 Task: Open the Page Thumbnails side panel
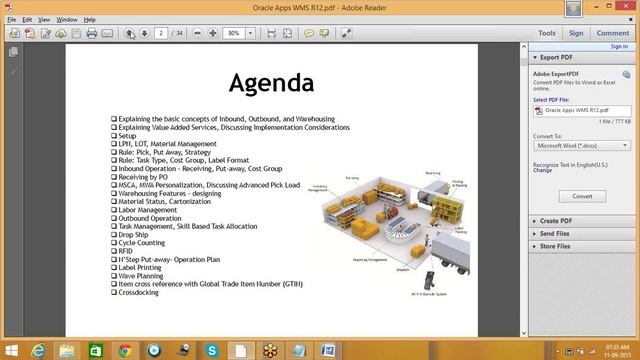click(13, 52)
